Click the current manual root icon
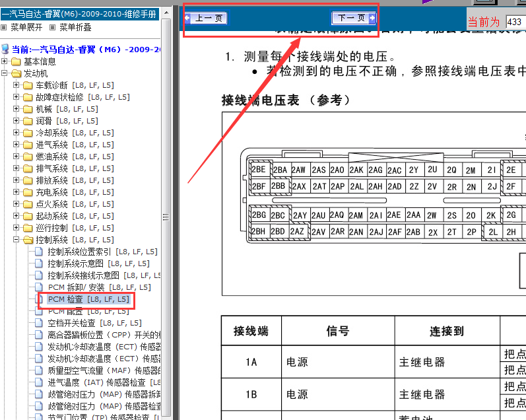 click(x=5, y=49)
